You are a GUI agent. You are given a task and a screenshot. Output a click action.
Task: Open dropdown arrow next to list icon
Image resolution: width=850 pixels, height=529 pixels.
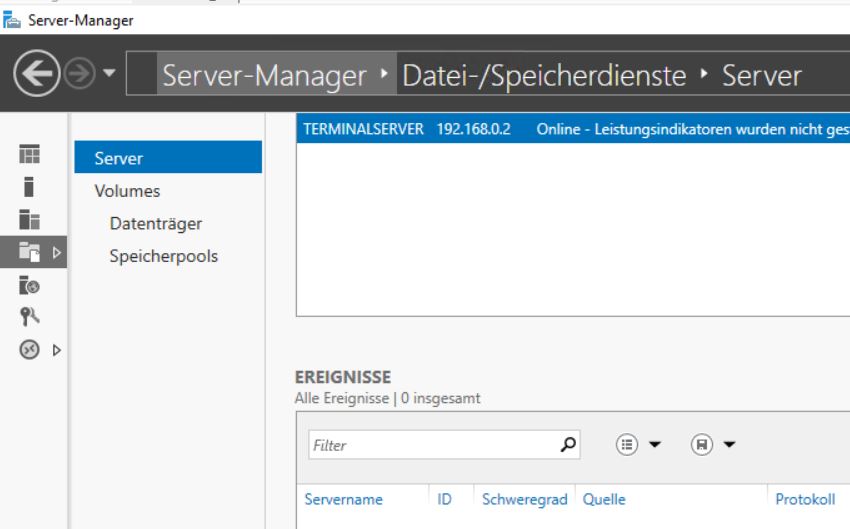pyautogui.click(x=655, y=445)
